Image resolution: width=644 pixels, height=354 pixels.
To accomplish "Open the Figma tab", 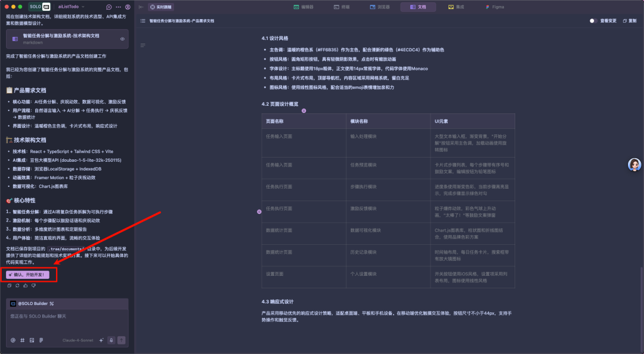I will coord(495,7).
